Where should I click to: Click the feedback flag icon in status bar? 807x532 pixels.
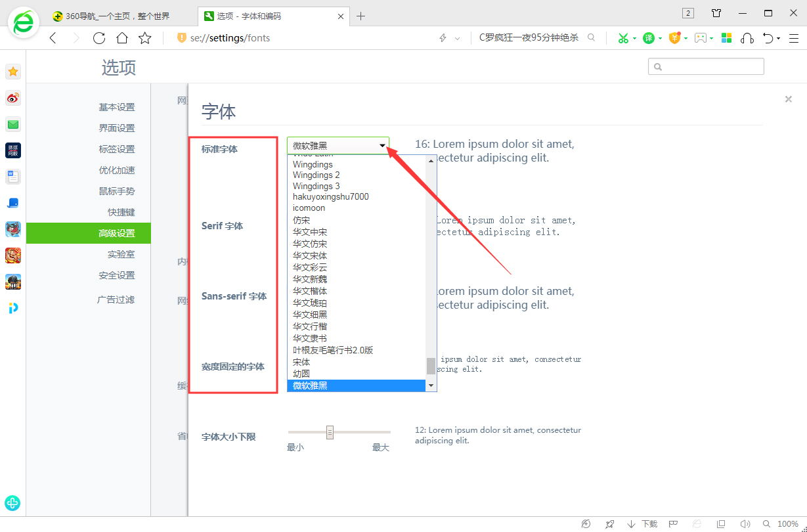[x=673, y=523]
